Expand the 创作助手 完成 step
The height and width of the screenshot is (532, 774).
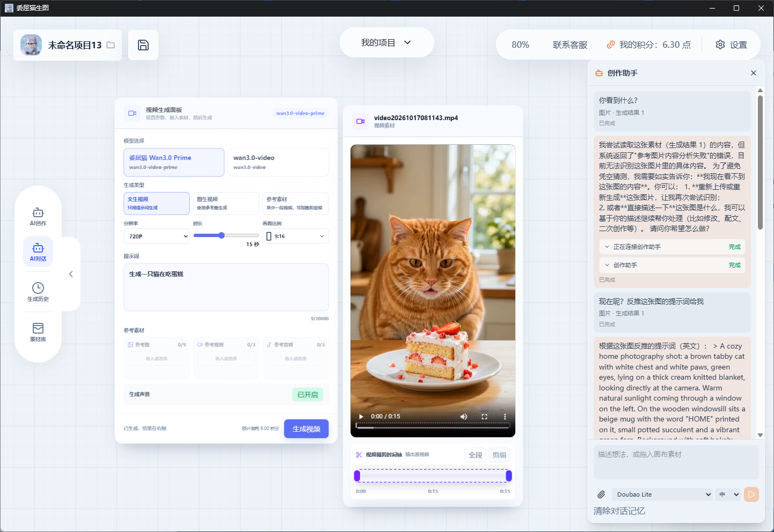click(x=672, y=265)
